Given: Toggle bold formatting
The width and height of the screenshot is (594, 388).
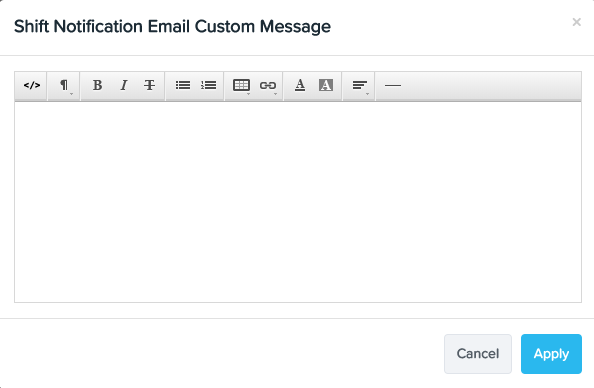Looking at the screenshot, I should coord(97,86).
